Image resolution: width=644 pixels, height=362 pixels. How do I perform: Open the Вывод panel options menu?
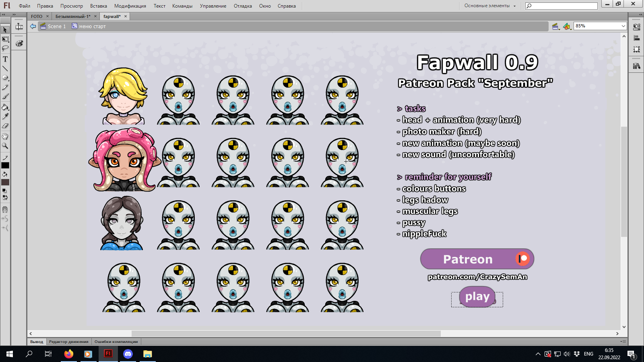pos(623,341)
